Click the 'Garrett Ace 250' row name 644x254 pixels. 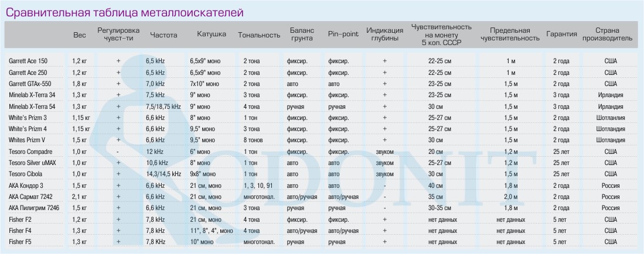28,73
